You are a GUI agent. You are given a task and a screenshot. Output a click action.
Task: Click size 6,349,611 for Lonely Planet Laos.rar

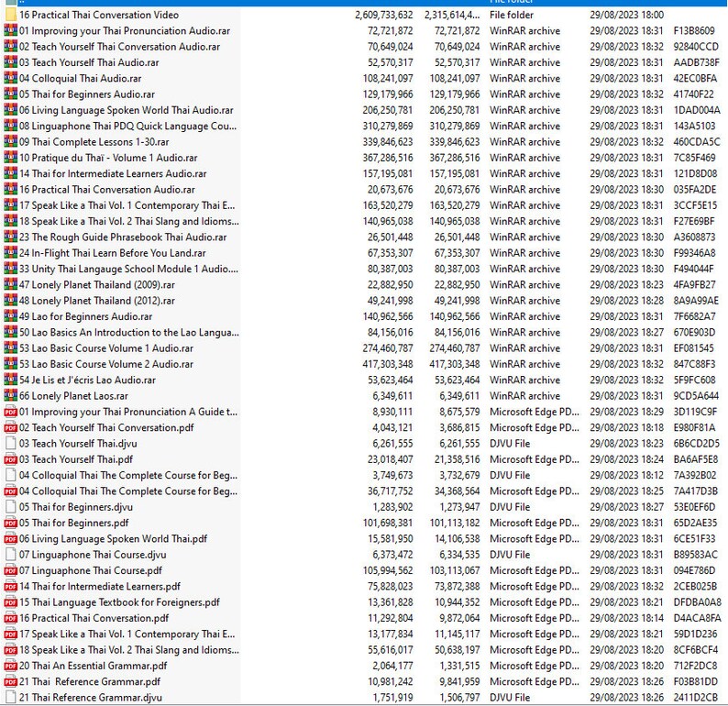point(392,395)
